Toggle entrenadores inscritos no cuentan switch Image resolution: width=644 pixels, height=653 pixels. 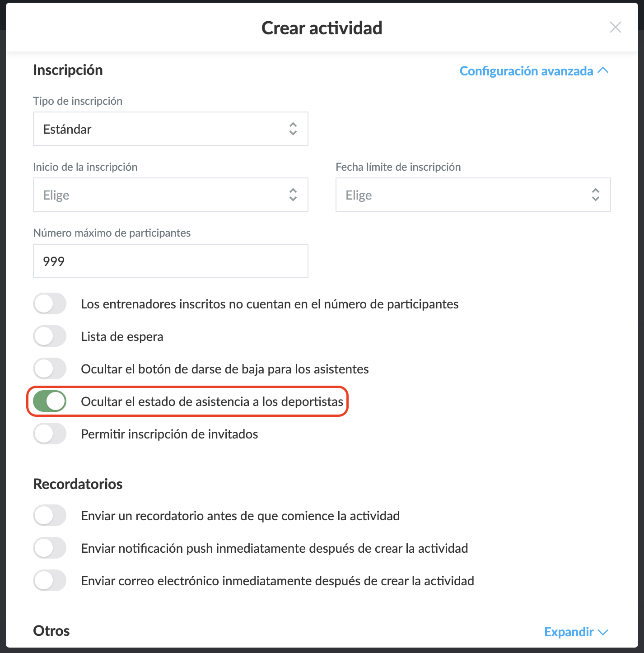coord(50,304)
